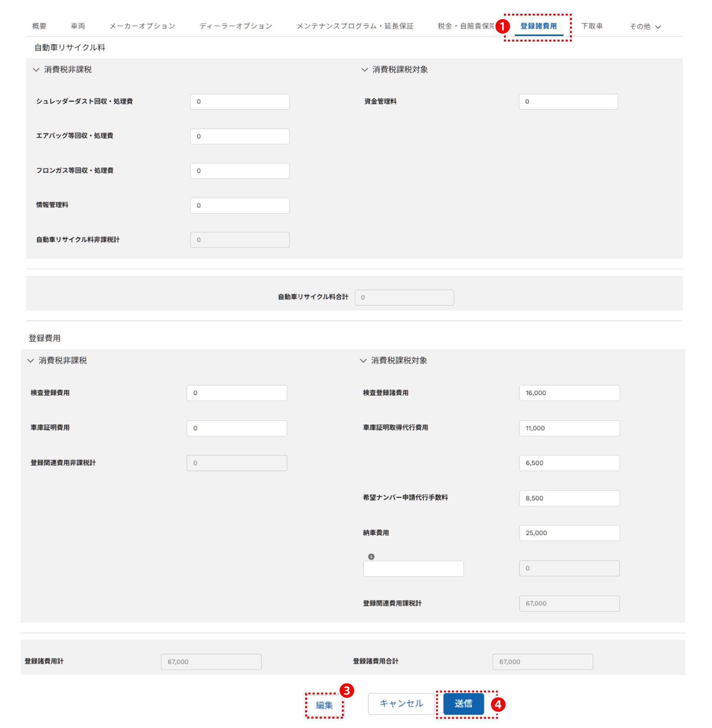Open the その他 dropdown tab
Image resolution: width=712 pixels, height=728 pixels.
coord(645,27)
